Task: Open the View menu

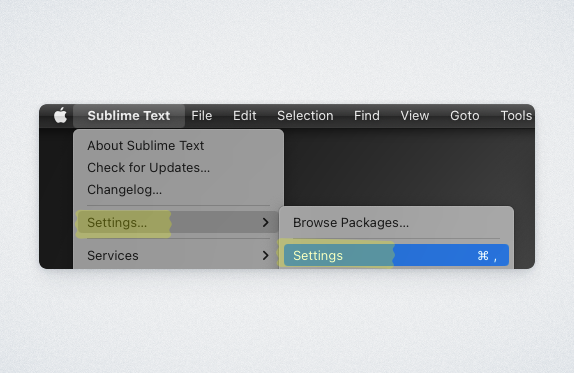Action: point(414,116)
